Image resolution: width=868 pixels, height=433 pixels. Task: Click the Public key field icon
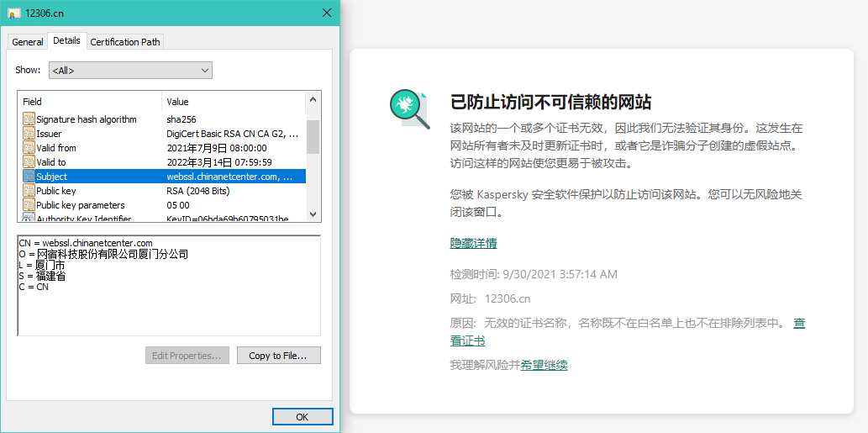tap(29, 191)
